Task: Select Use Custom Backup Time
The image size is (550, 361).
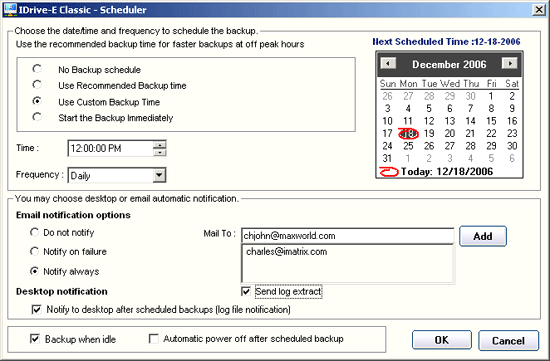Action: [37, 101]
